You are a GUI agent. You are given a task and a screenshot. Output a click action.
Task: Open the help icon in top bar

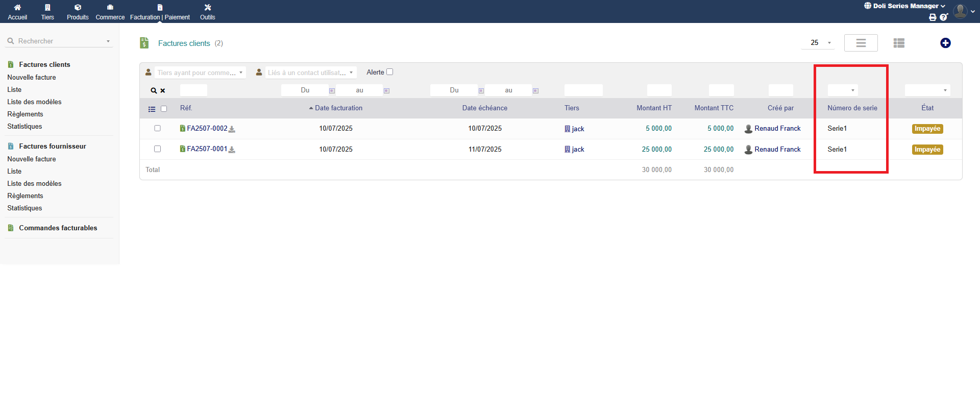[x=944, y=17]
